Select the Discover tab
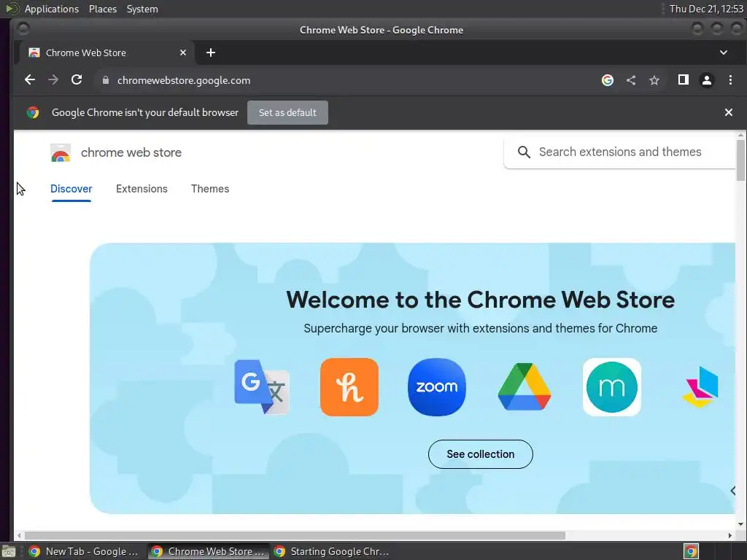The width and height of the screenshot is (747, 560). coord(71,189)
